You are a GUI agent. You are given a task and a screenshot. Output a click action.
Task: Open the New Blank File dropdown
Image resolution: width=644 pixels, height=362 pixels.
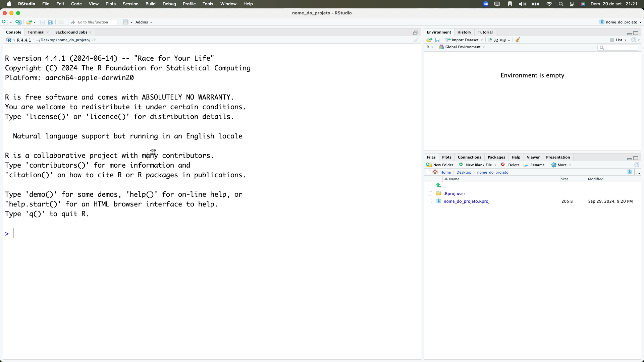[x=478, y=165]
